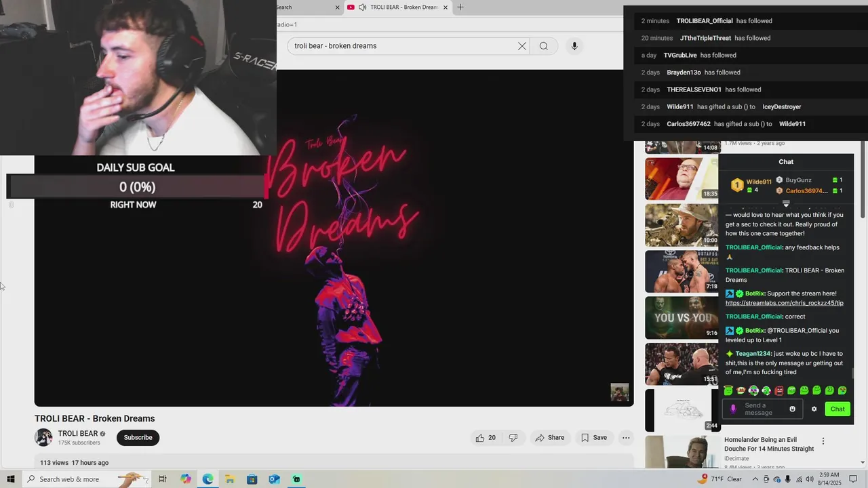868x488 pixels.
Task: Dislike the video with the thumbs down
Action: 513,438
